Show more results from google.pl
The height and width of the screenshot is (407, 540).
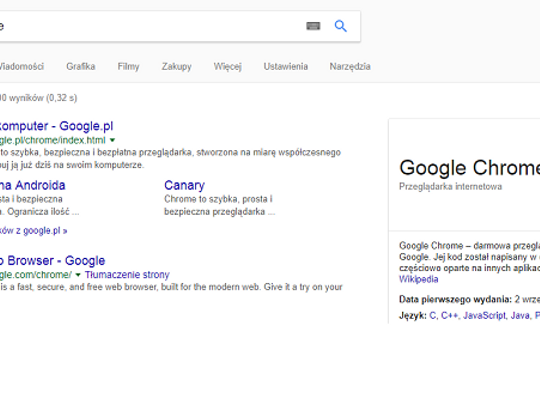coord(33,230)
